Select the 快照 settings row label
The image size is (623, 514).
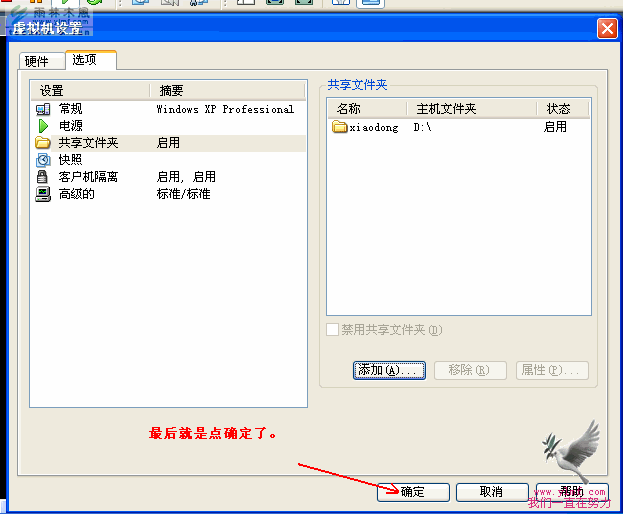71,160
